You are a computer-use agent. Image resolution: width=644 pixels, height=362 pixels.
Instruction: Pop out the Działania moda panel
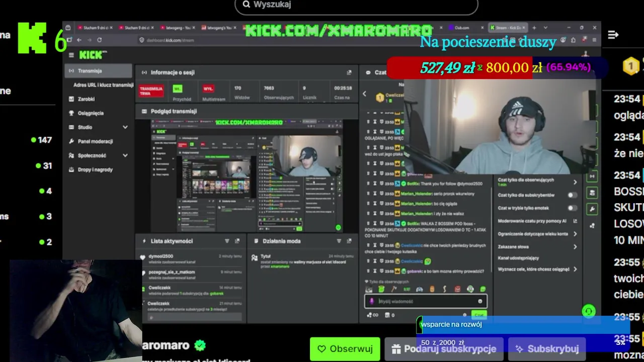[349, 241]
